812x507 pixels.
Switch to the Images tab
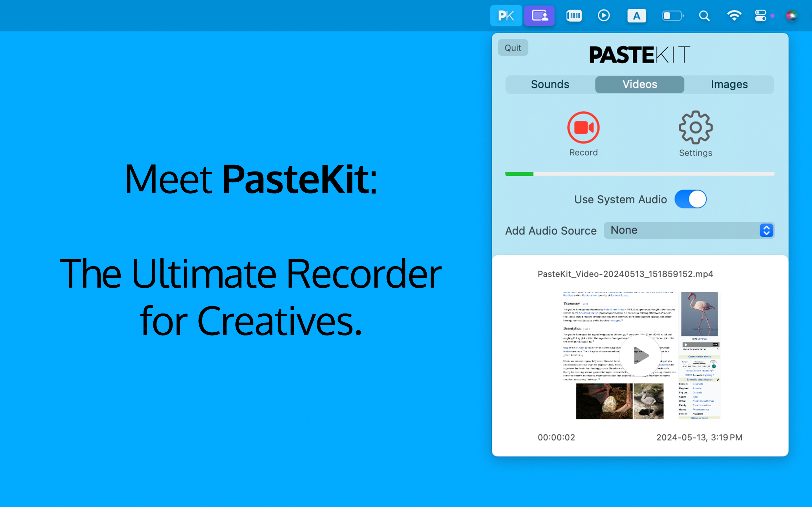(x=729, y=84)
